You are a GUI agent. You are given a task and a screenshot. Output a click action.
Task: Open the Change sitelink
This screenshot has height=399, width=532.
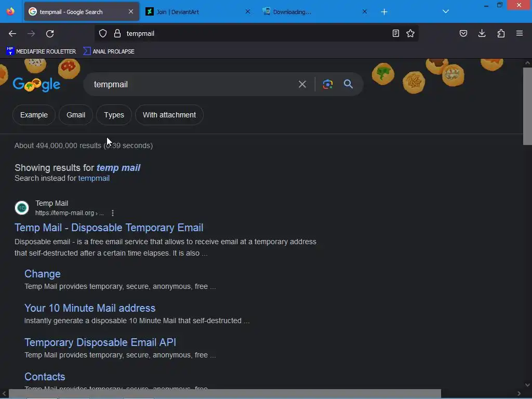tap(43, 274)
